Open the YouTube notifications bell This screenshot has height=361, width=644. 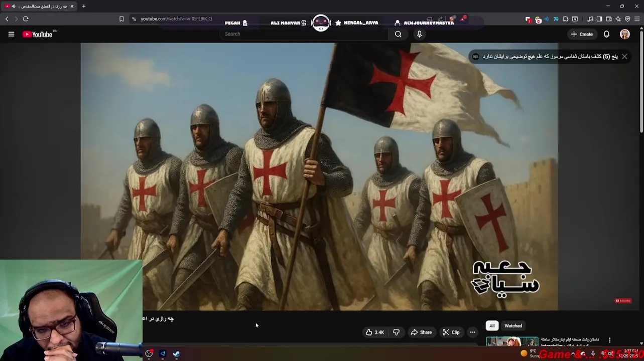[x=606, y=34]
